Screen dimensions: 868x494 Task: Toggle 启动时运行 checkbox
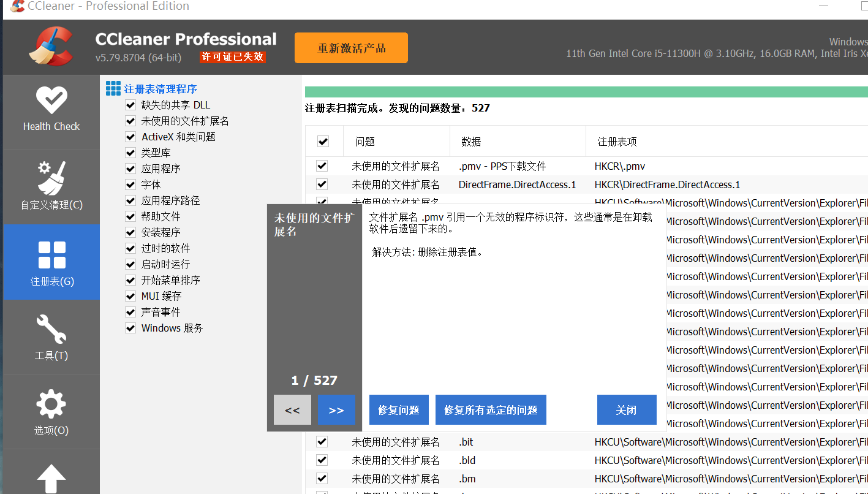pos(130,264)
